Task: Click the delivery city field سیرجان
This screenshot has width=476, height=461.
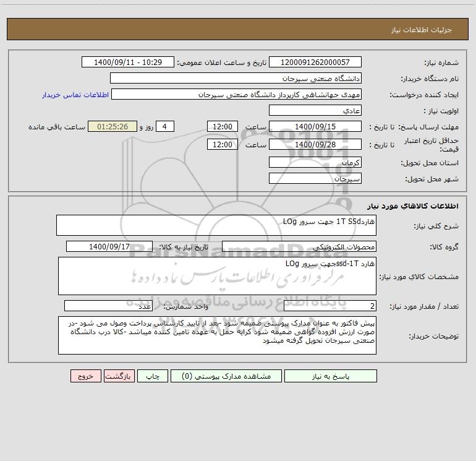Action: pyautogui.click(x=315, y=178)
